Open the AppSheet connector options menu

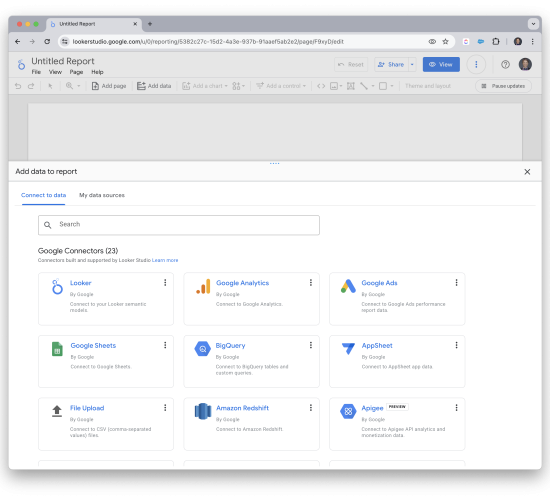tap(456, 345)
